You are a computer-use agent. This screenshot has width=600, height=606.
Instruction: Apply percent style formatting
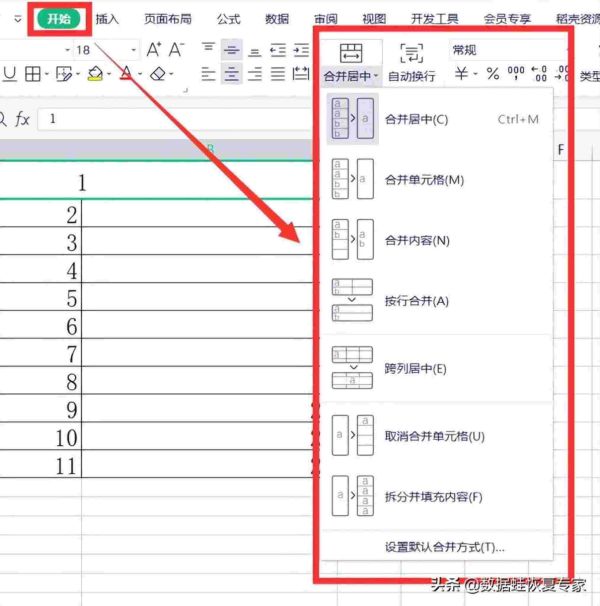493,73
